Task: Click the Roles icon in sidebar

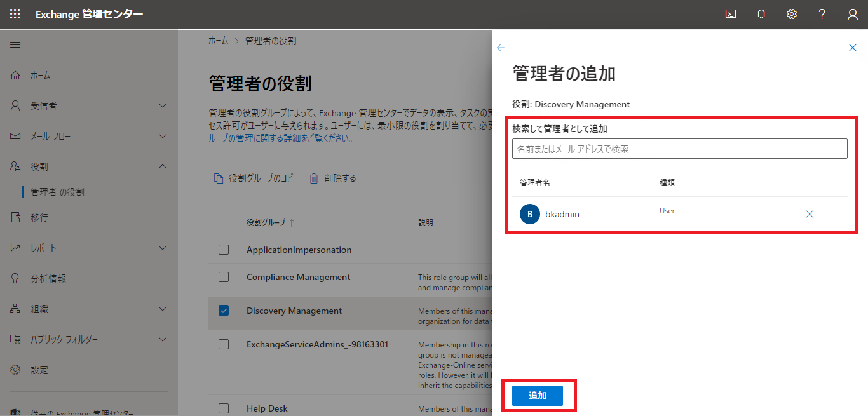Action: click(16, 166)
